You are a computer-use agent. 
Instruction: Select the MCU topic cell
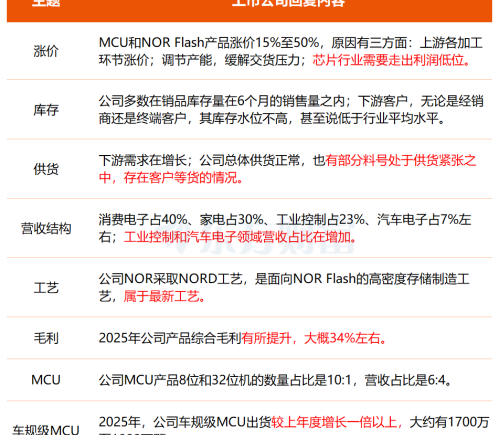tap(46, 380)
